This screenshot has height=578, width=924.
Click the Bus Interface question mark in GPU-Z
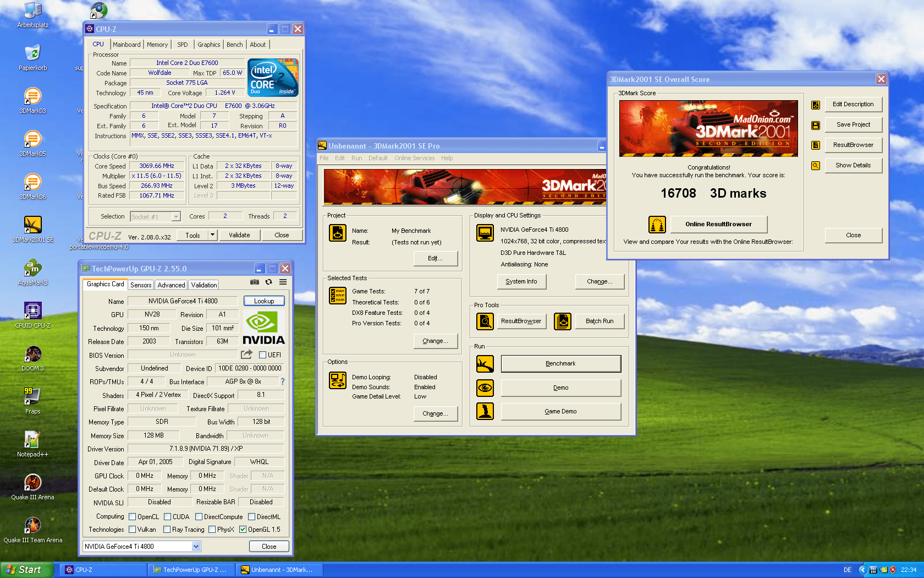click(283, 381)
